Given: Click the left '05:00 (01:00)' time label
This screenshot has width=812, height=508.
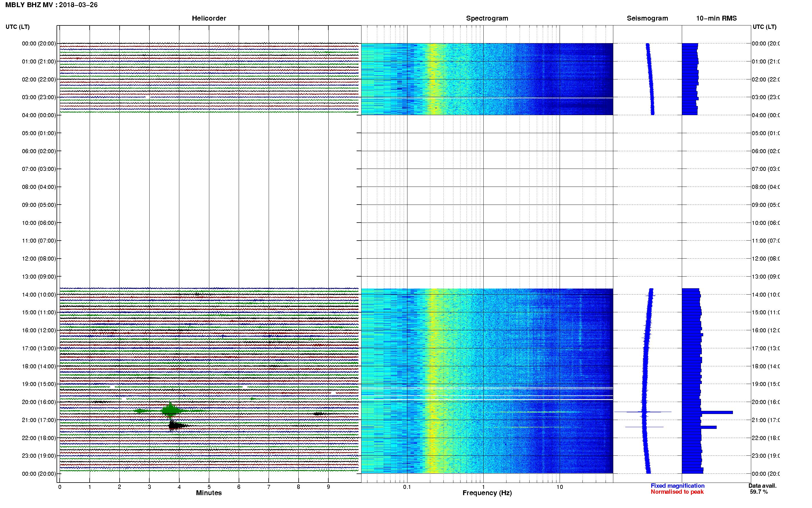Looking at the screenshot, I should tap(39, 133).
